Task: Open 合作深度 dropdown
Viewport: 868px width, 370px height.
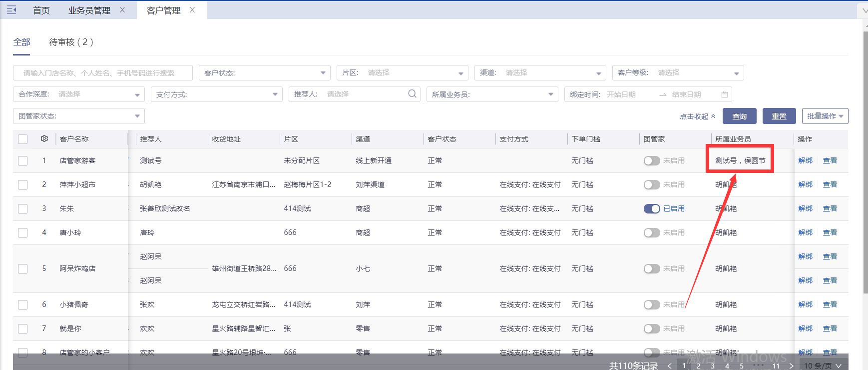Action: point(79,94)
